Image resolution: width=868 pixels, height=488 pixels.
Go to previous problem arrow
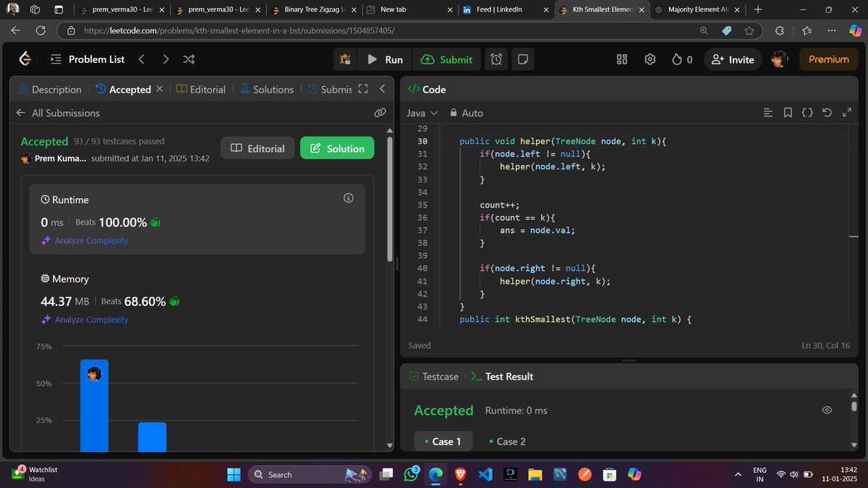(142, 59)
